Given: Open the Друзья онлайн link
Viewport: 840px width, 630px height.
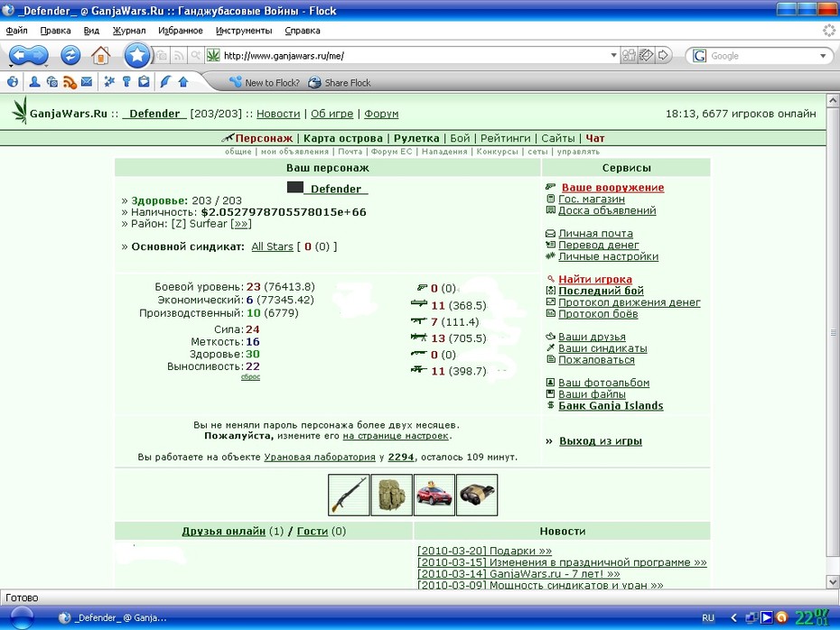Looking at the screenshot, I should pyautogui.click(x=223, y=531).
